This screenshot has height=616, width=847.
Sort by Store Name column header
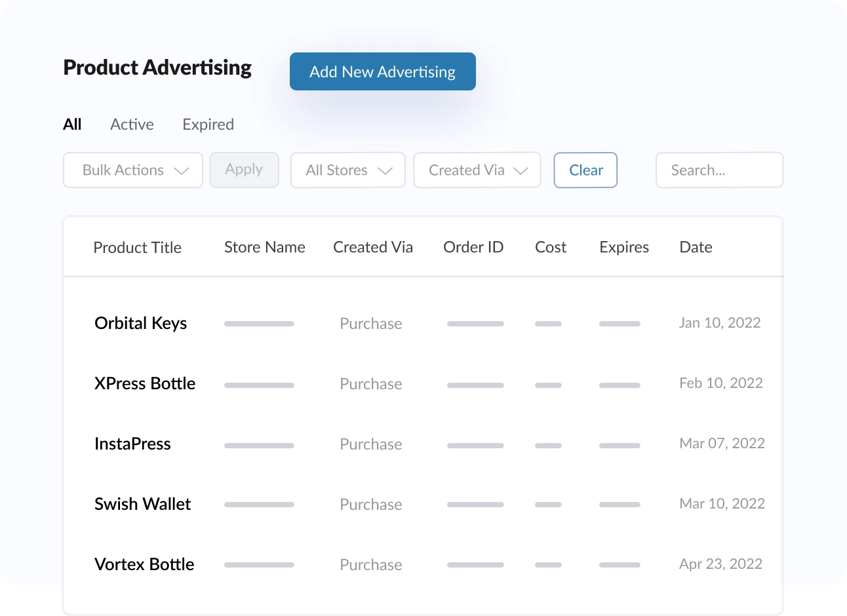[265, 247]
